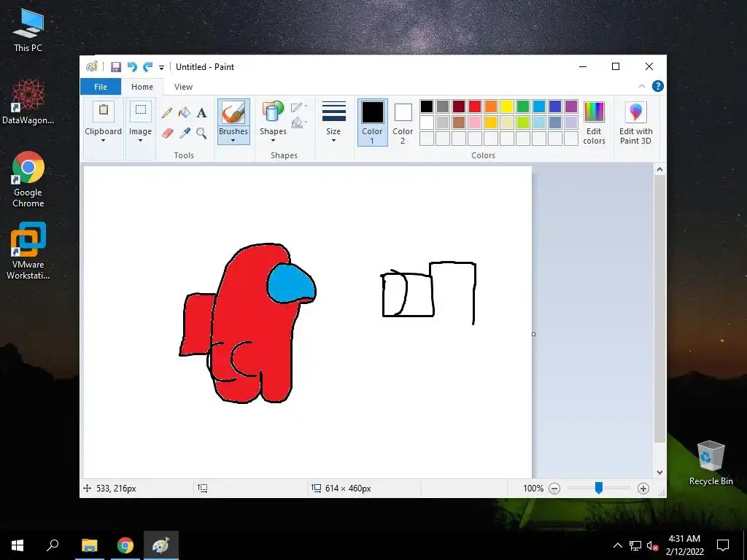Open Chrome from the taskbar
This screenshot has height=560, width=747.
(x=125, y=545)
